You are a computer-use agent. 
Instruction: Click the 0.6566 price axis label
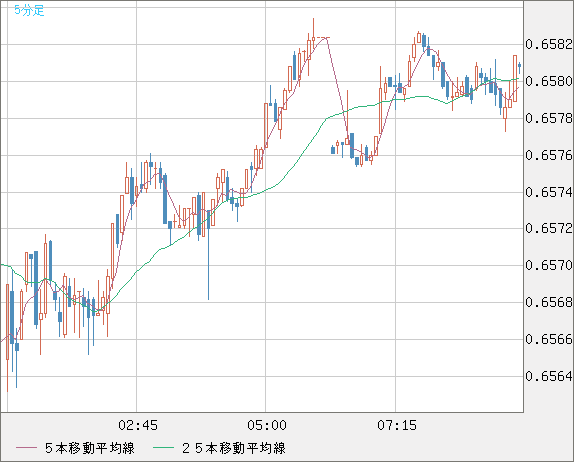549,339
